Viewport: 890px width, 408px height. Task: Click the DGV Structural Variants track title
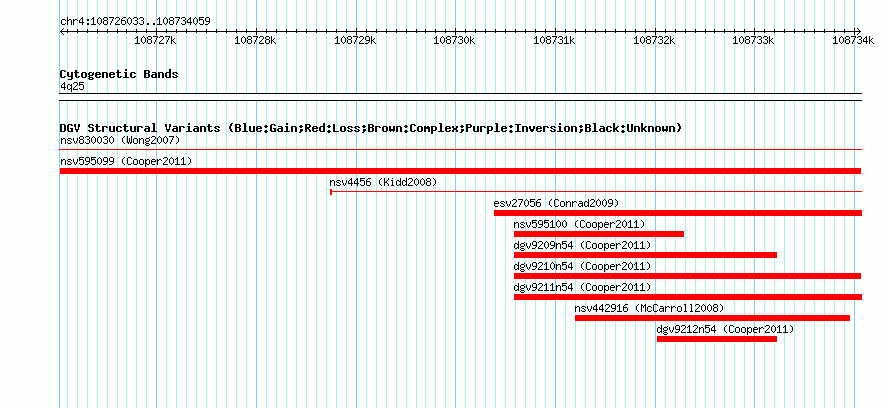point(371,128)
